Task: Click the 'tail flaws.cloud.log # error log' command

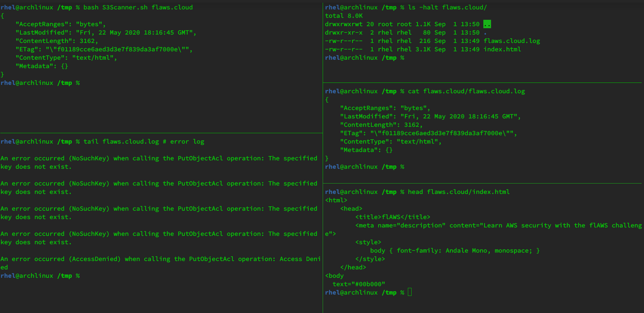Action: tap(144, 142)
